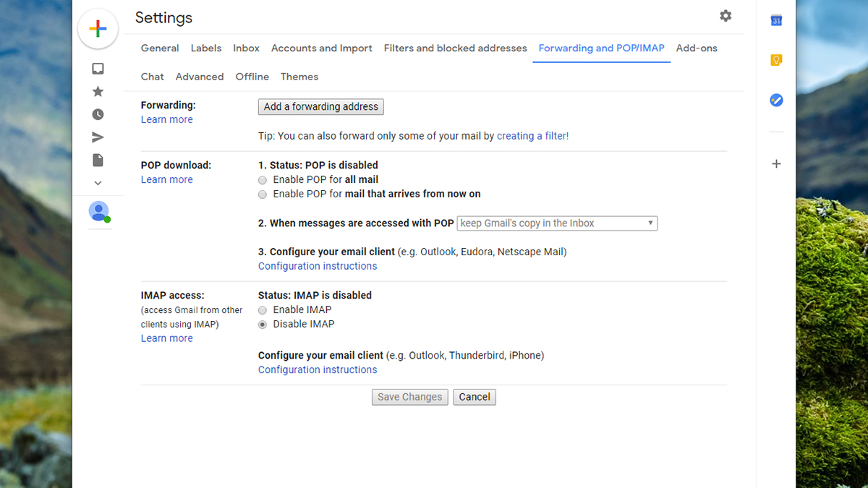Open the Add-ons tab

pyautogui.click(x=697, y=48)
